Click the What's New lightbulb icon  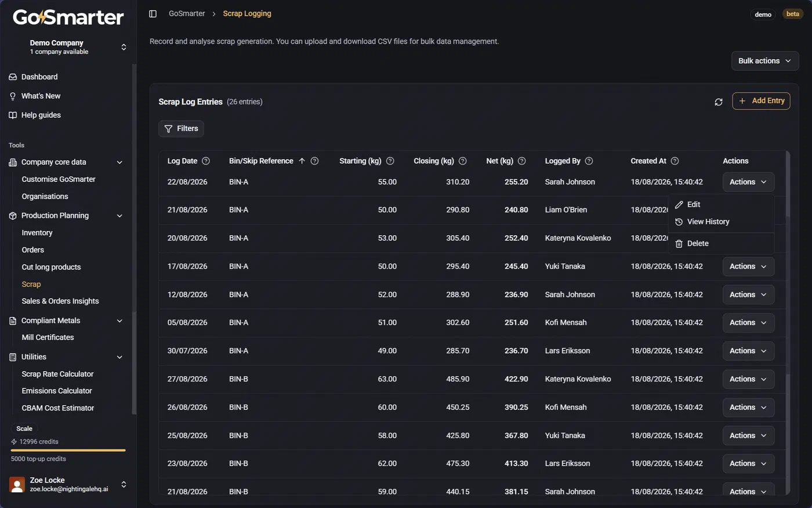pyautogui.click(x=13, y=96)
